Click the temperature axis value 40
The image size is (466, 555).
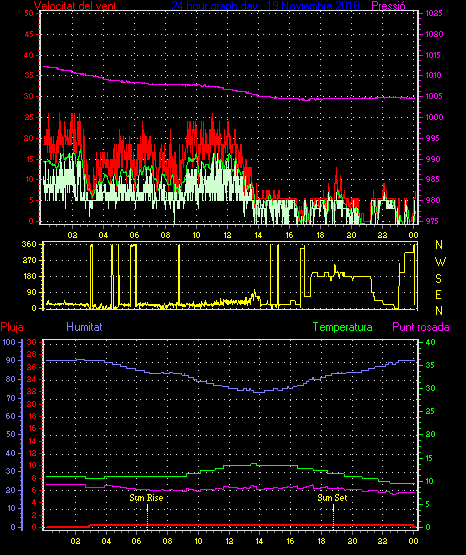[430, 342]
